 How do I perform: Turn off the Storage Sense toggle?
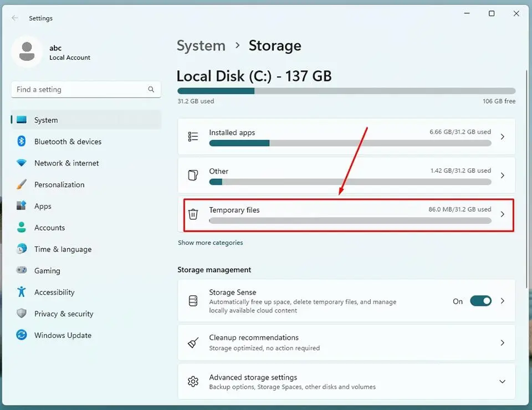coord(481,301)
